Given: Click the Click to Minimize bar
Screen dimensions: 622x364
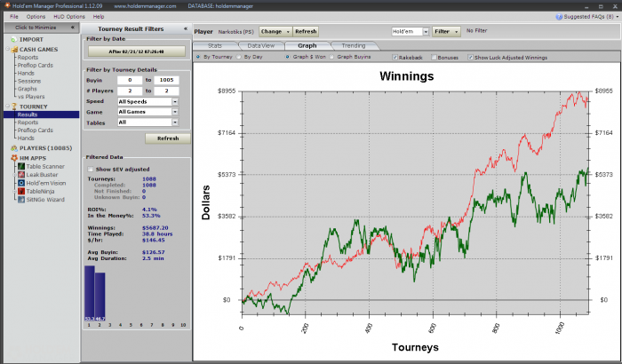Looking at the screenshot, I should 42,28.
